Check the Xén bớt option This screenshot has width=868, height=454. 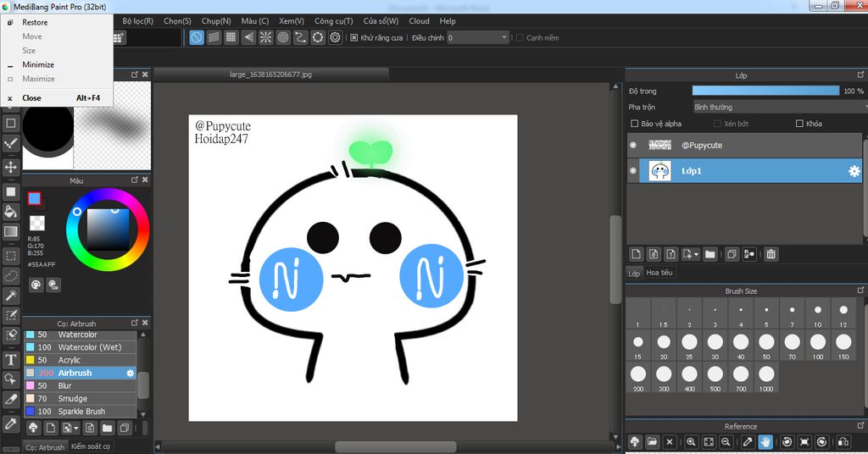point(717,124)
